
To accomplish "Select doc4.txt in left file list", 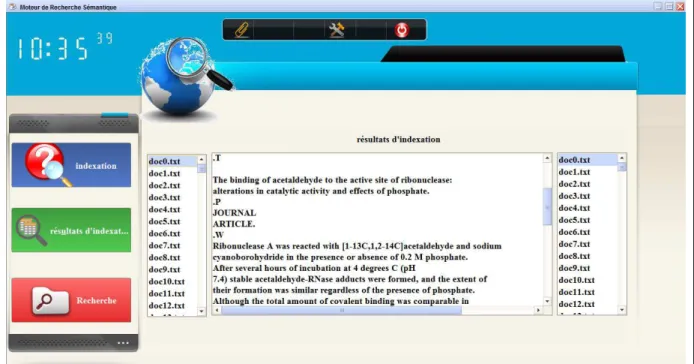I will point(173,209).
